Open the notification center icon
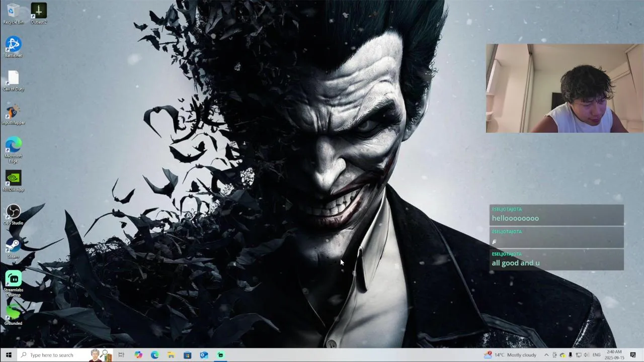Viewport: 644px width, 362px height. pos(633,355)
